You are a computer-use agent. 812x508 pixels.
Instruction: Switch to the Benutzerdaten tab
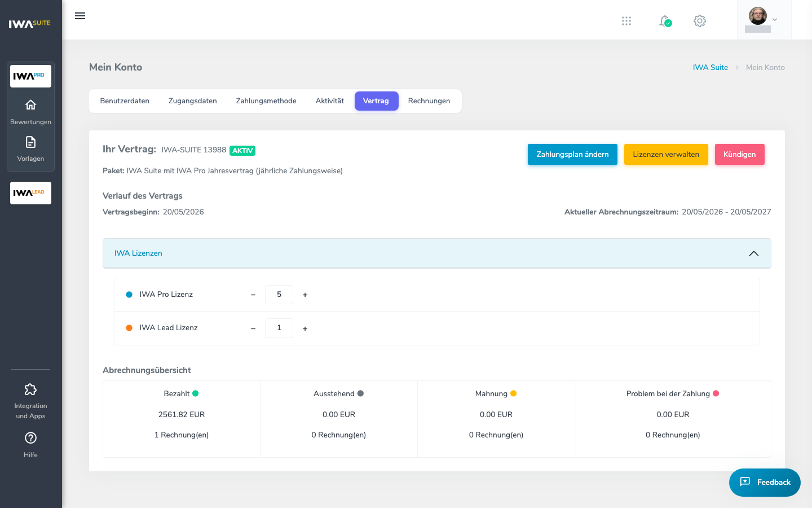click(x=125, y=101)
